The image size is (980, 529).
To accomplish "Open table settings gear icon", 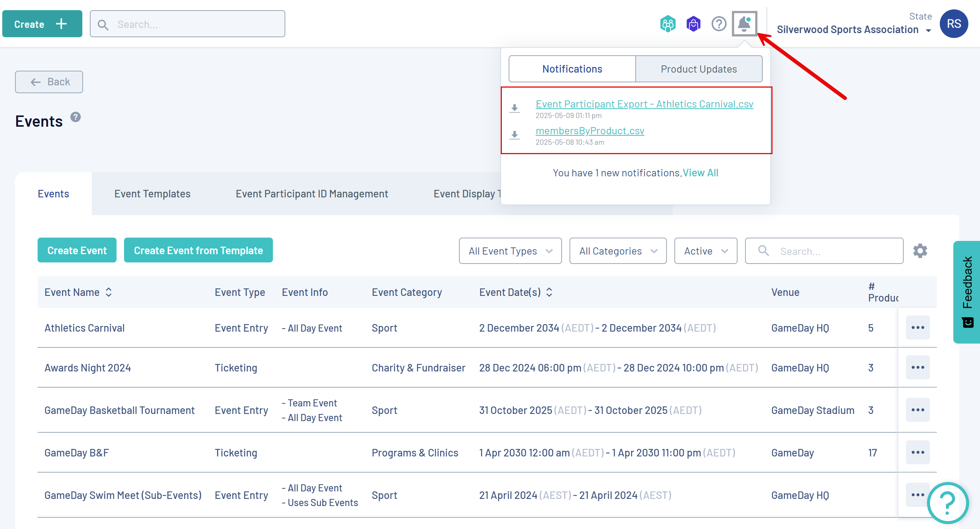I will pyautogui.click(x=919, y=251).
